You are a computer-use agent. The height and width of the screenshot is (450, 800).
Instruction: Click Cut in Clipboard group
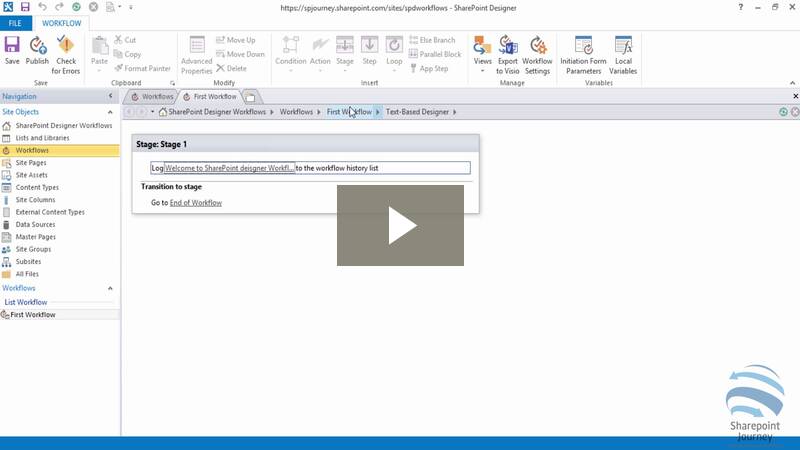pyautogui.click(x=125, y=40)
